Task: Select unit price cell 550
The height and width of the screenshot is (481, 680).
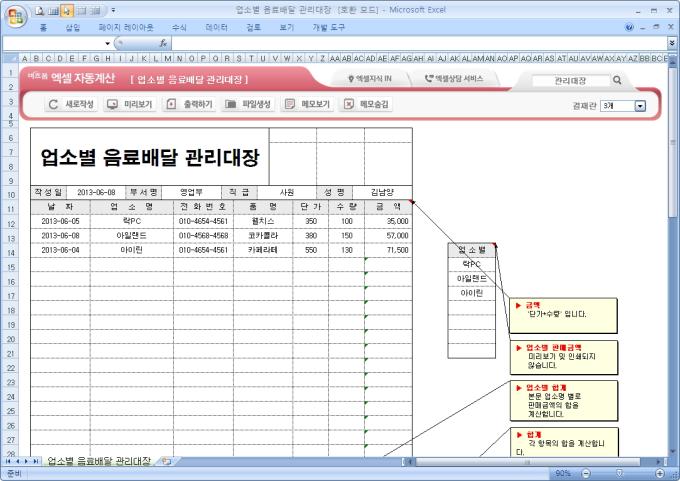Action: pos(311,250)
